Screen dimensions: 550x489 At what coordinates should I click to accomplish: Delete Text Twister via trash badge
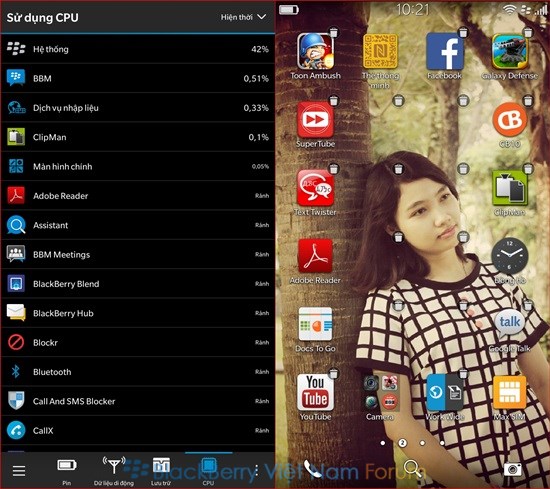pos(334,169)
